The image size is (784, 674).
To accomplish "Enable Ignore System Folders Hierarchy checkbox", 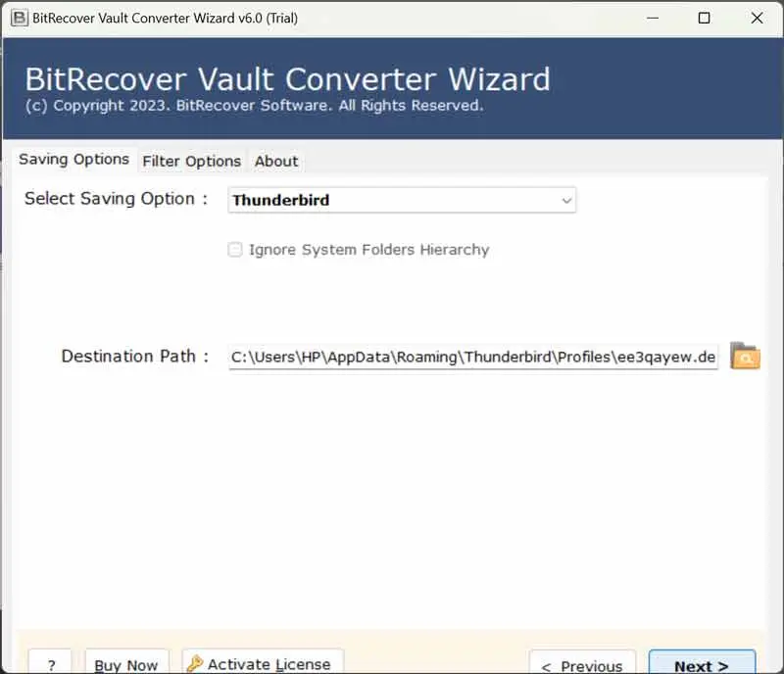I will click(x=235, y=250).
